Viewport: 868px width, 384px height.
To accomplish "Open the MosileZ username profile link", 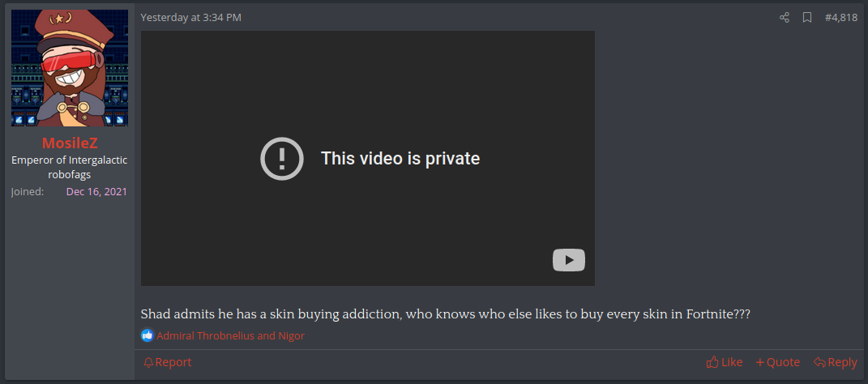I will [x=70, y=143].
